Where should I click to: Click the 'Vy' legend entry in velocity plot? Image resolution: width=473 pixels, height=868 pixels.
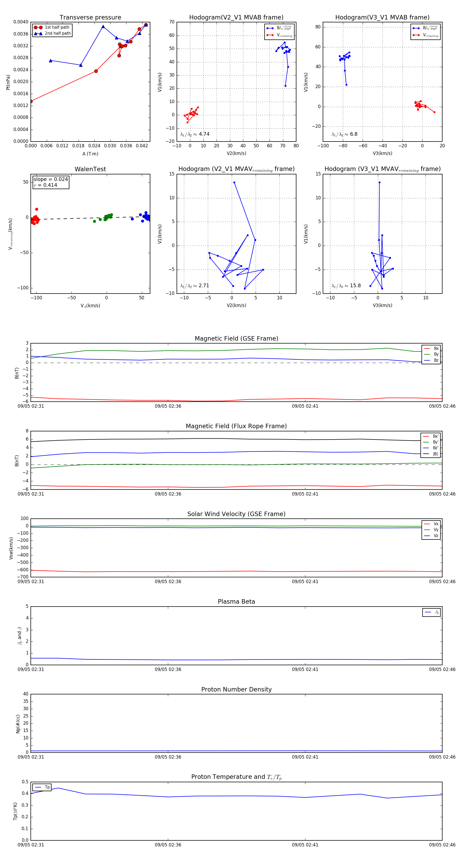click(431, 530)
